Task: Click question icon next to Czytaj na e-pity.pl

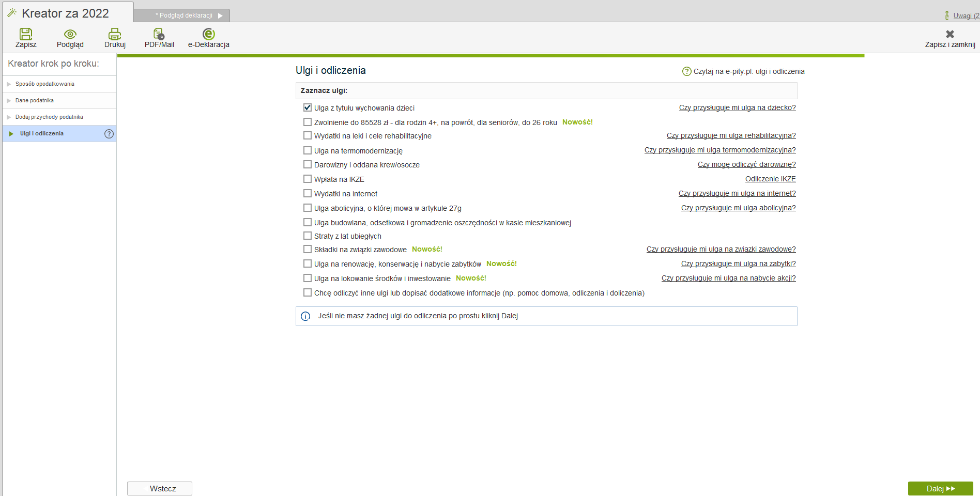Action: (x=686, y=71)
